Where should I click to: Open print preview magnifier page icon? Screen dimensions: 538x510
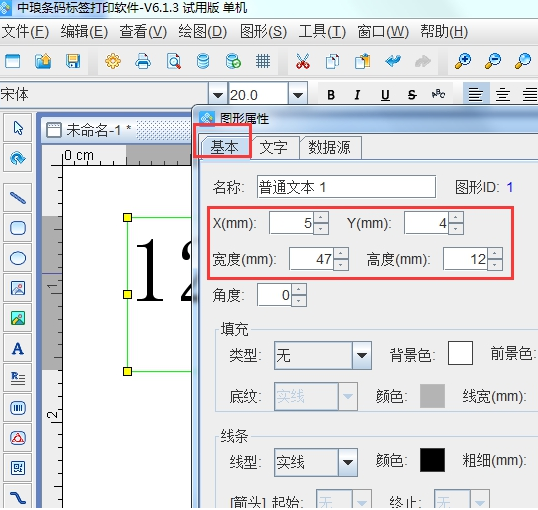[x=173, y=62]
